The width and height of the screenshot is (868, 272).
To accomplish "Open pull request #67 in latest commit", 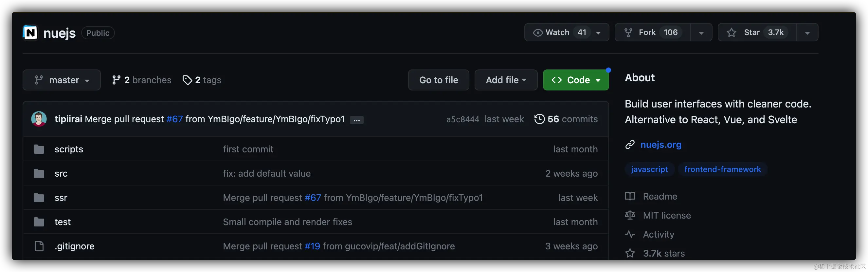I will pos(174,119).
